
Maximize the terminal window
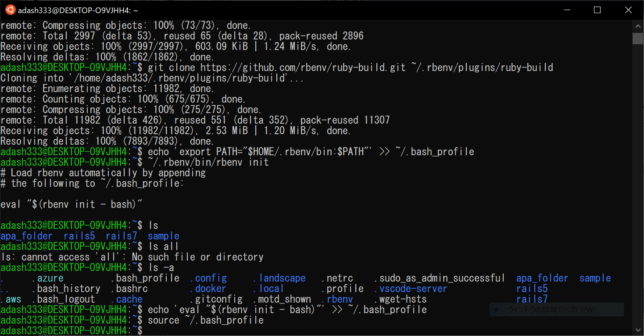coord(597,10)
